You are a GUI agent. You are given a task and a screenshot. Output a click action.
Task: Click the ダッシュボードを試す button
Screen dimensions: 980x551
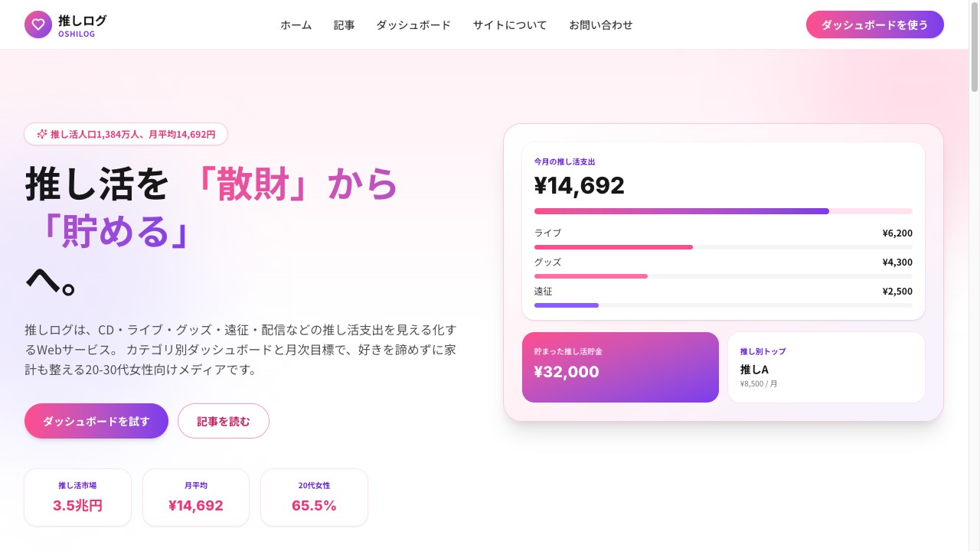(x=96, y=421)
